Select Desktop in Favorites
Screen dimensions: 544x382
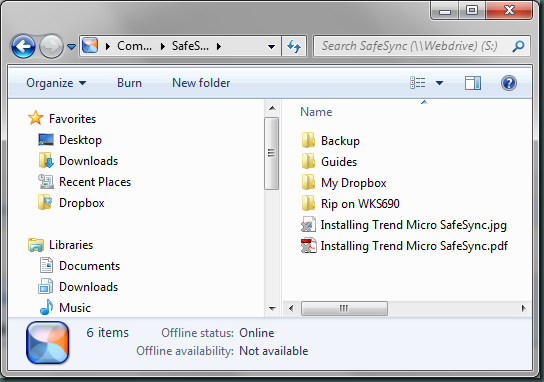point(80,140)
